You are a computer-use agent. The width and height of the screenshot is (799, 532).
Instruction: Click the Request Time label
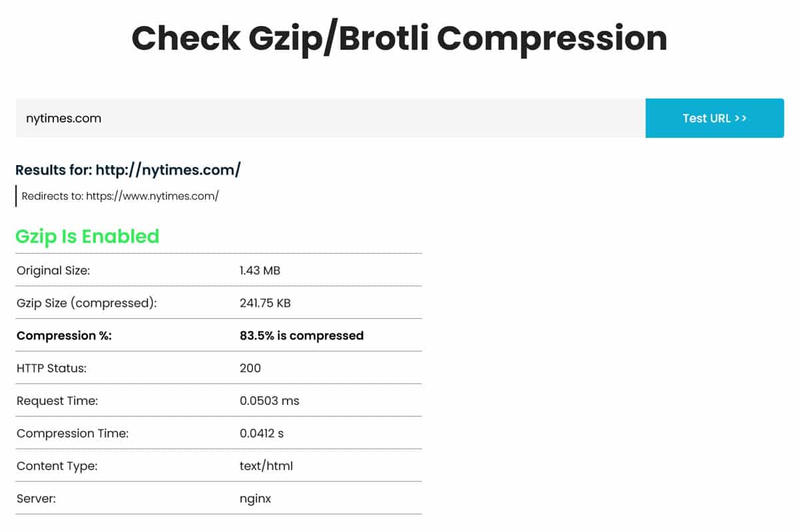click(57, 401)
